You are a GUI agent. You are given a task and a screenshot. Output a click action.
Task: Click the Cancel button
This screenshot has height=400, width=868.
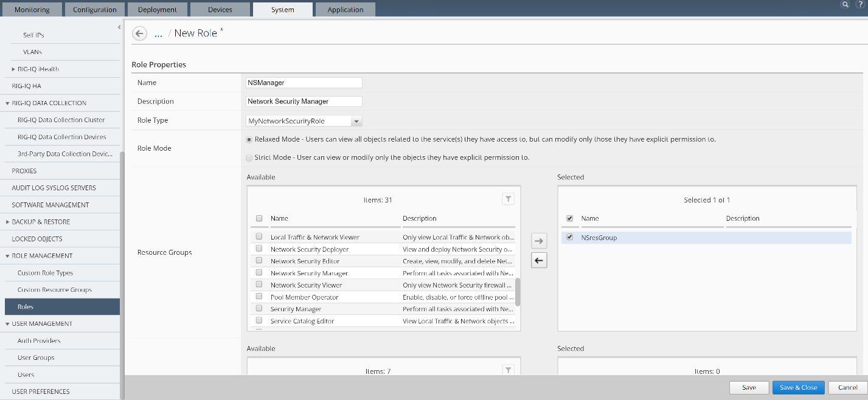tap(847, 387)
